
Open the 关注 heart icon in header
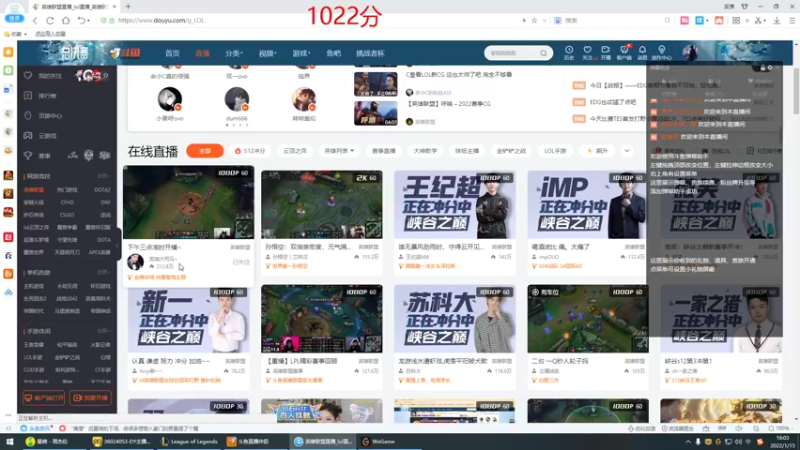(x=587, y=52)
